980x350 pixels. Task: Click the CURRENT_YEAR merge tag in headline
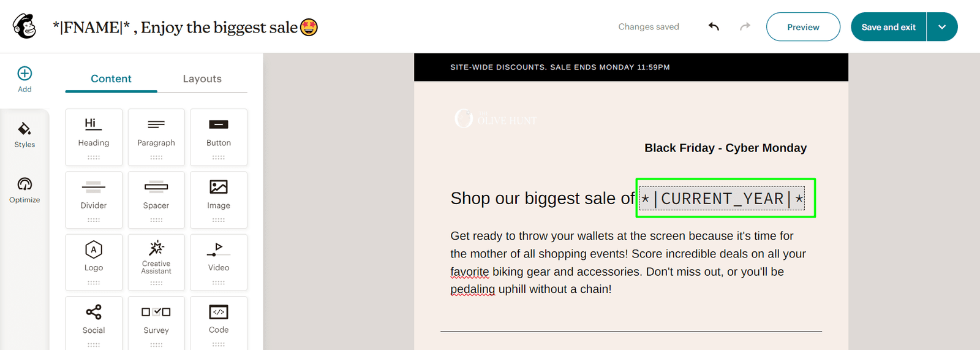(722, 199)
